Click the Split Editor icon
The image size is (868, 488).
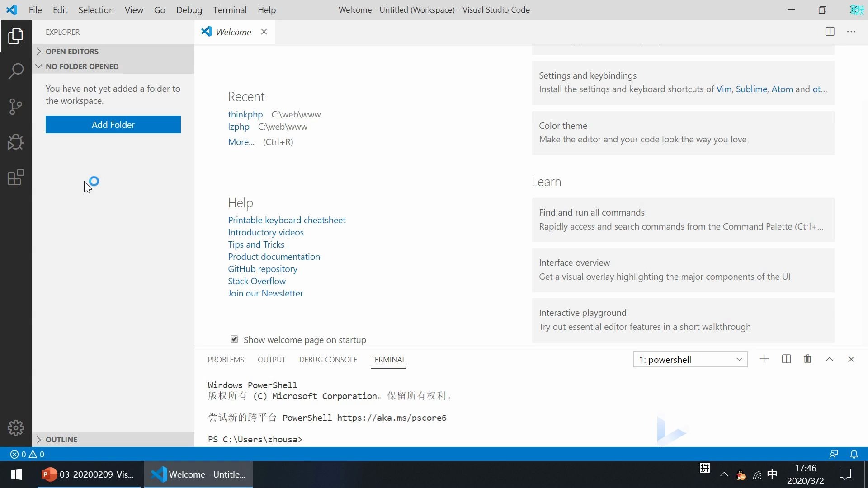(830, 31)
